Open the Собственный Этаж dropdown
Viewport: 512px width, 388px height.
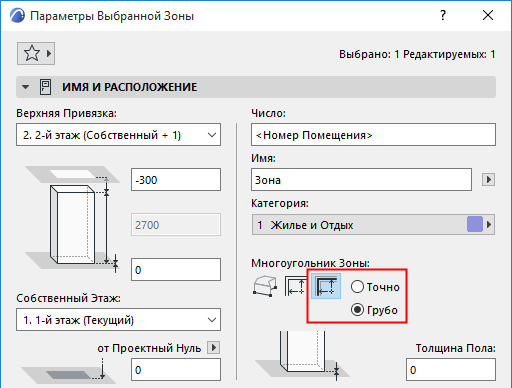[118, 320]
